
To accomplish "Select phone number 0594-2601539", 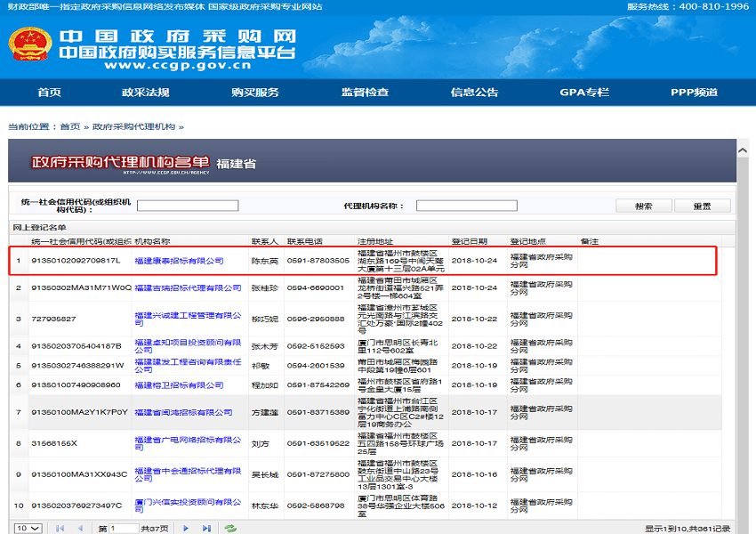I will click(x=316, y=366).
